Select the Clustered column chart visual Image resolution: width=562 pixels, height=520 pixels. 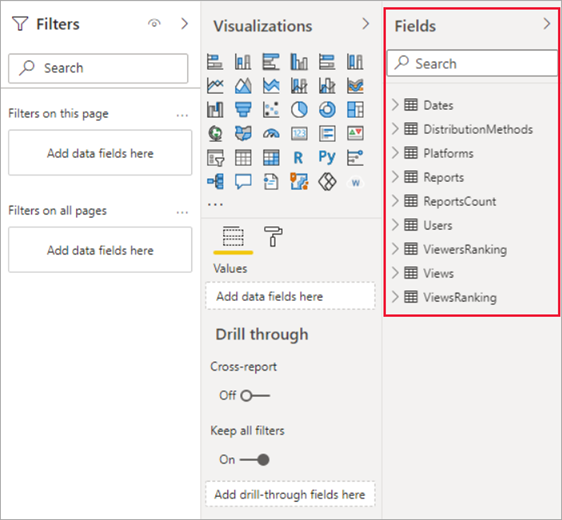tap(299, 61)
